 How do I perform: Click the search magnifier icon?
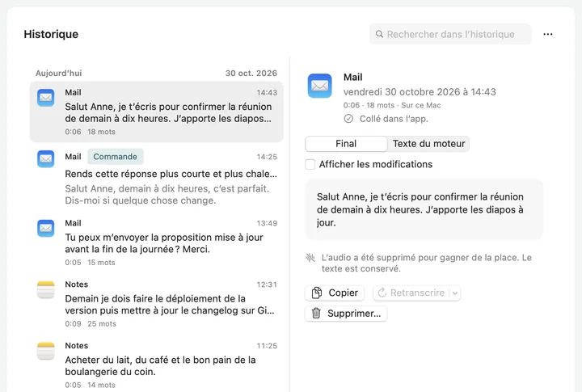pos(379,34)
